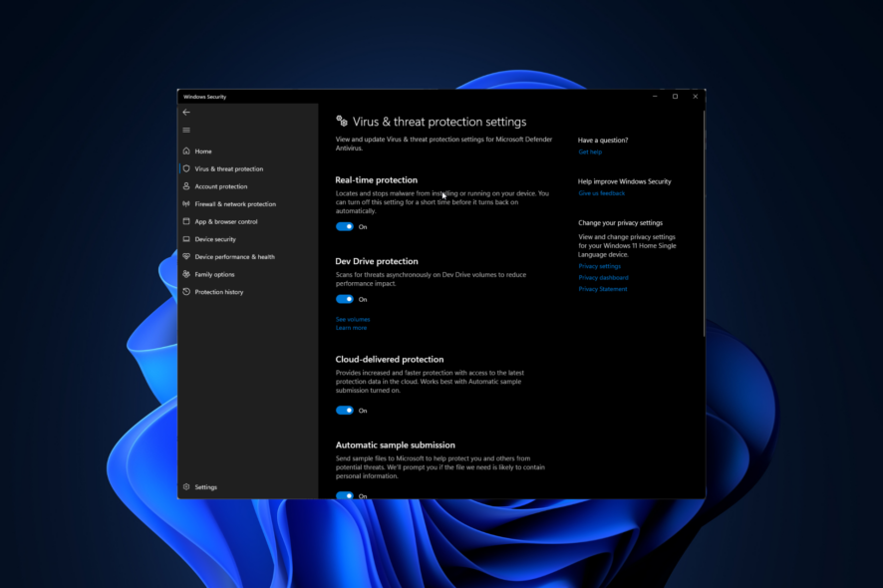
Task: Open Settings via the gear icon
Action: click(x=186, y=486)
